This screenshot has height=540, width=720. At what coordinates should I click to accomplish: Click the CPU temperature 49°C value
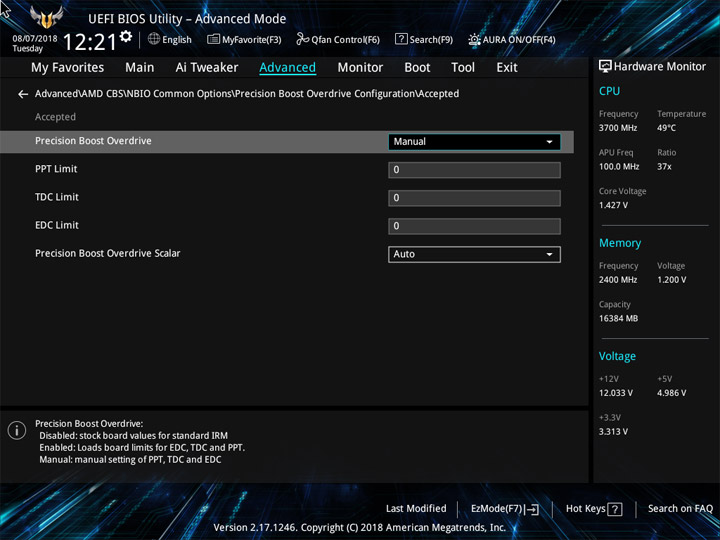click(666, 128)
